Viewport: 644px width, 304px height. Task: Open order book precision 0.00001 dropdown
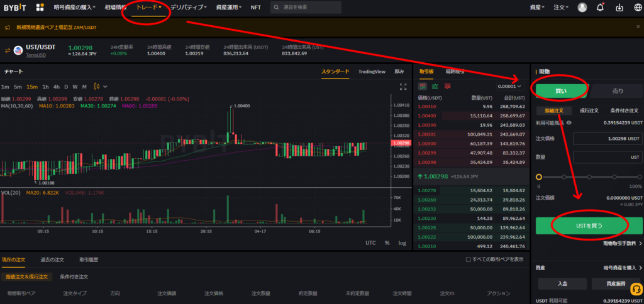pos(509,86)
